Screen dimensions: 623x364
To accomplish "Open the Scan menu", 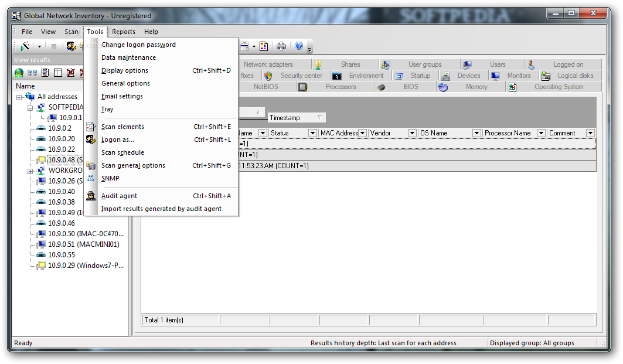I will pyautogui.click(x=72, y=32).
